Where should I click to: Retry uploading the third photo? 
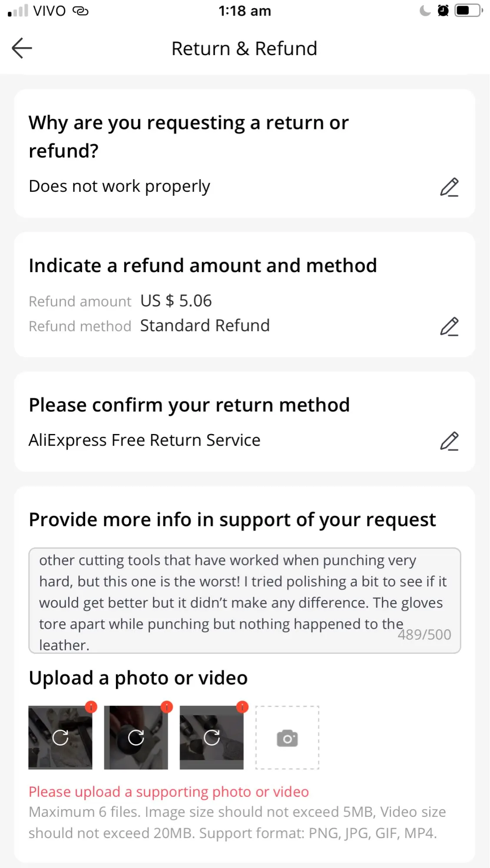pos(212,737)
